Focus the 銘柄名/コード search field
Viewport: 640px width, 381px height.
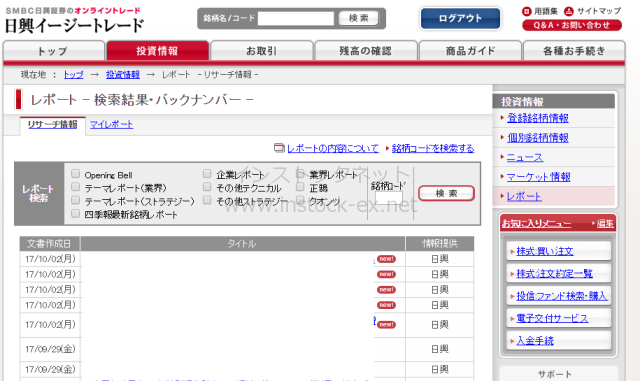pos(296,18)
